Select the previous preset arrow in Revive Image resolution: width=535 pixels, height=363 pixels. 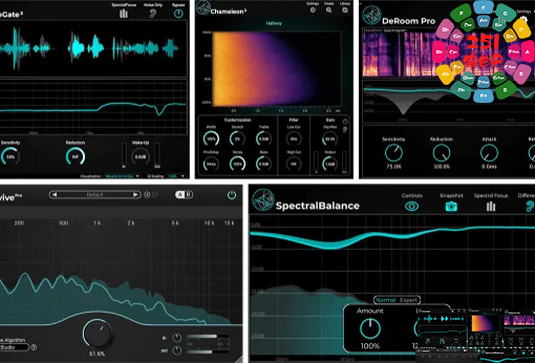(54, 195)
